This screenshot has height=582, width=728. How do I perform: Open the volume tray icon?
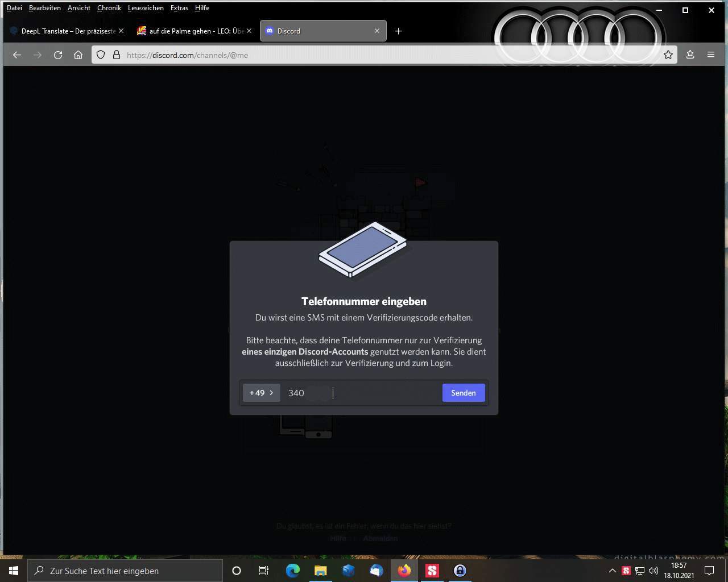point(653,571)
